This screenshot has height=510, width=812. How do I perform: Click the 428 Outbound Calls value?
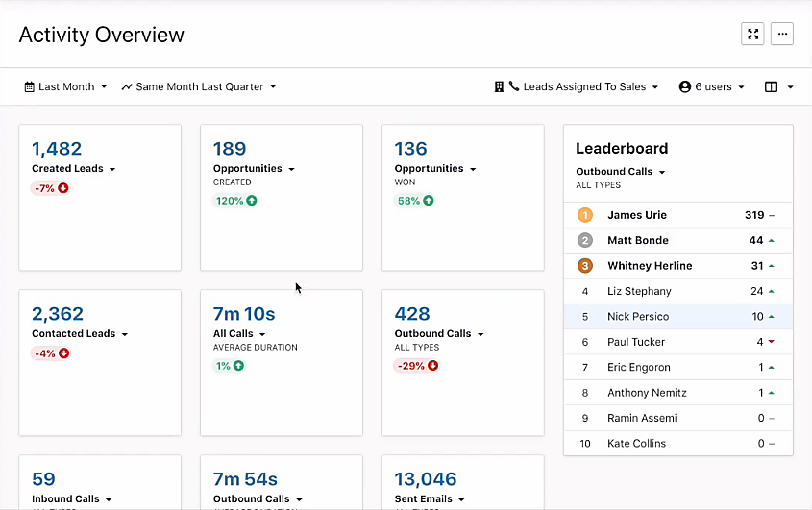point(412,314)
